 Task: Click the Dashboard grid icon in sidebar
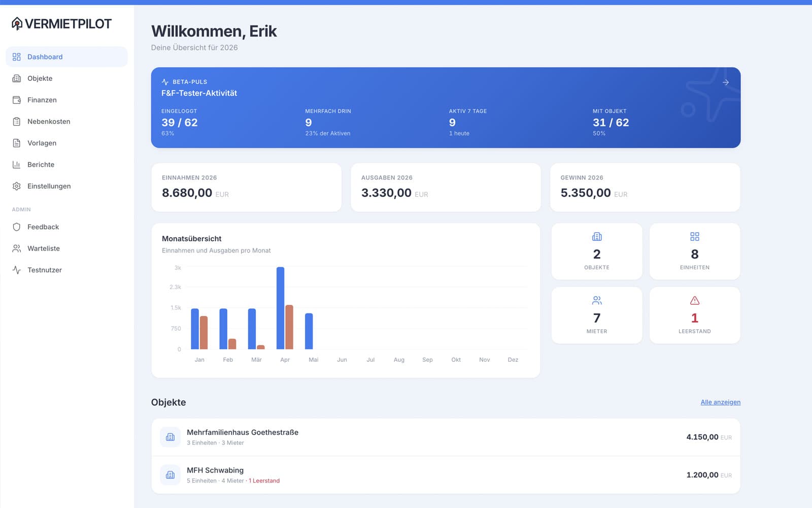pyautogui.click(x=17, y=57)
